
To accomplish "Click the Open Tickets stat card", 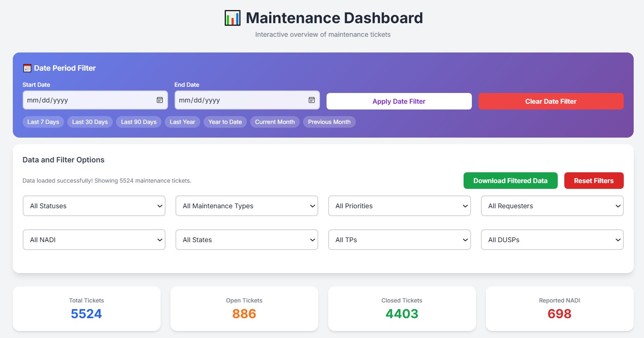I will click(x=244, y=309).
